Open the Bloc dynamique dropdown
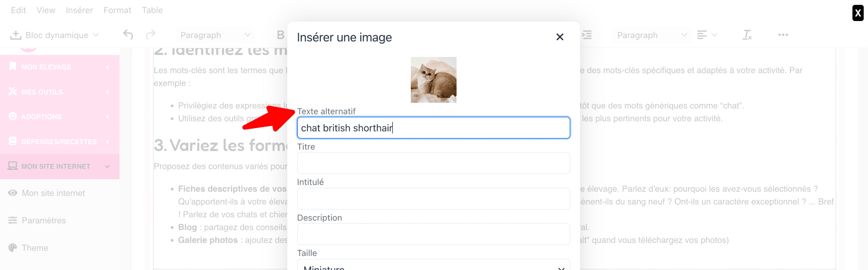This screenshot has width=868, height=270. click(x=55, y=35)
